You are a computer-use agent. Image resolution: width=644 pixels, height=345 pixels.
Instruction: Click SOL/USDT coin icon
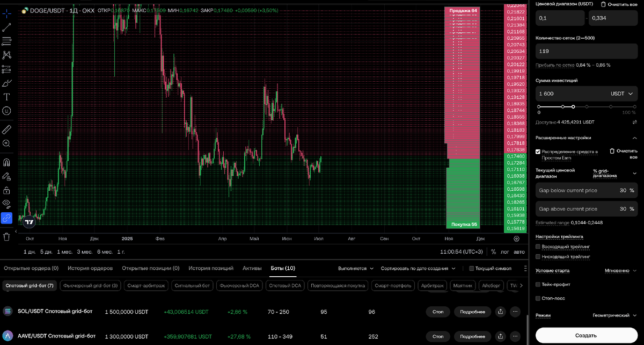8,312
